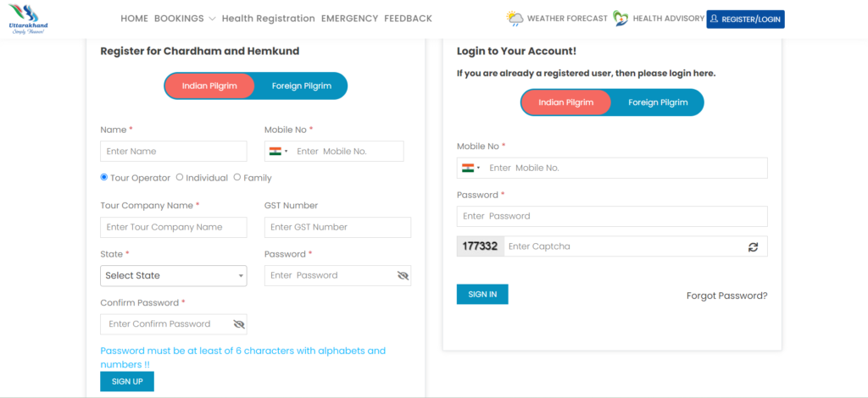Open country flag selector in login form
Image resolution: width=868 pixels, height=398 pixels.
(471, 168)
